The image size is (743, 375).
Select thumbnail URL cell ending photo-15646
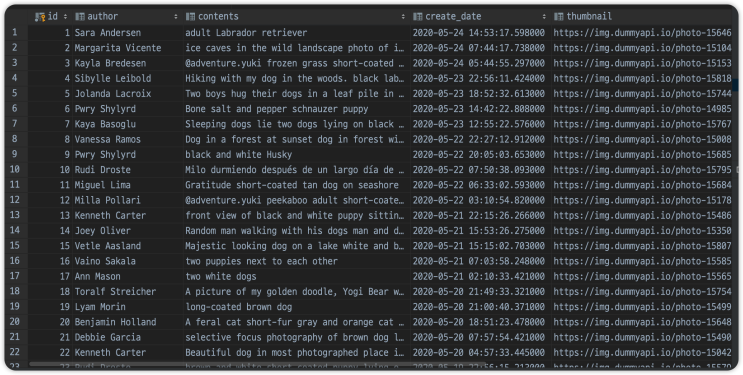coord(642,33)
